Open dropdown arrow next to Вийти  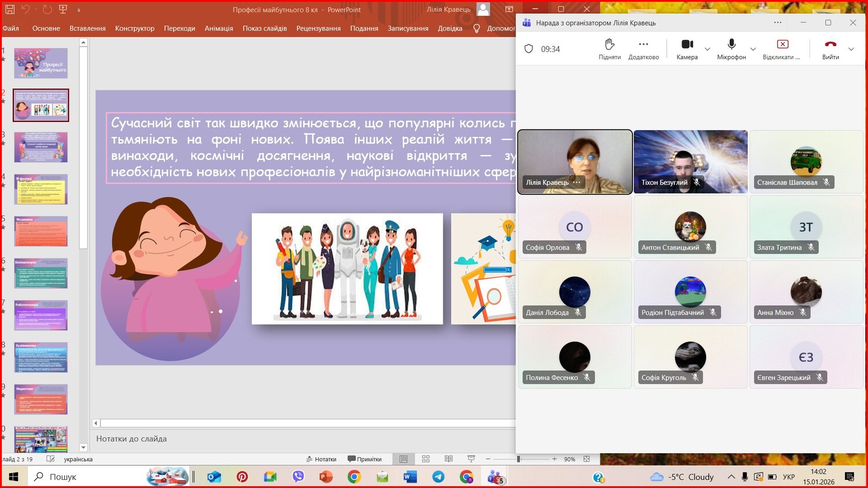tap(851, 49)
